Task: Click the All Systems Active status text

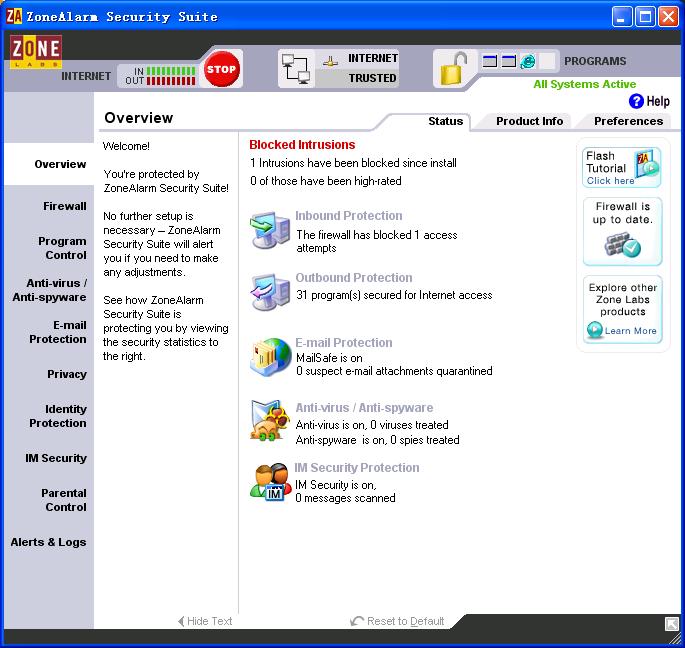Action: click(x=585, y=84)
